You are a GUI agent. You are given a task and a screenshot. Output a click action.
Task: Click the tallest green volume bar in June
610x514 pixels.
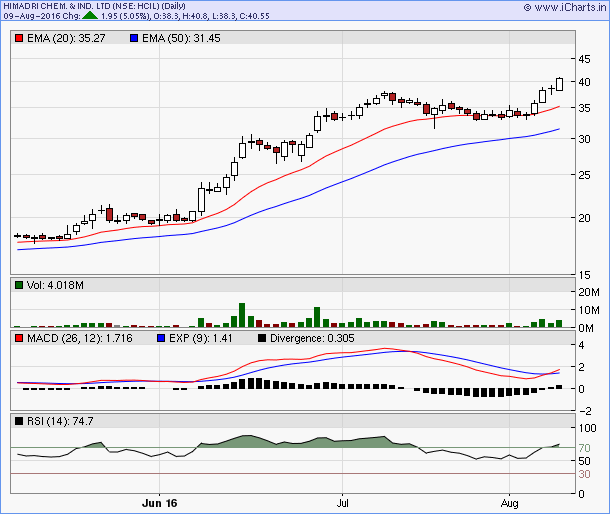[x=242, y=315]
